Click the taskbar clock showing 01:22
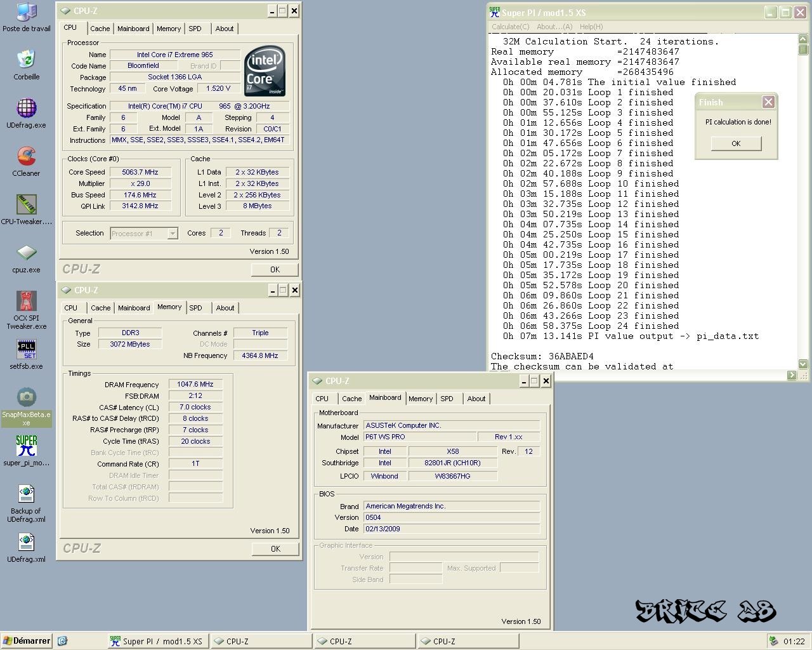This screenshot has width=812, height=650. pyautogui.click(x=794, y=641)
